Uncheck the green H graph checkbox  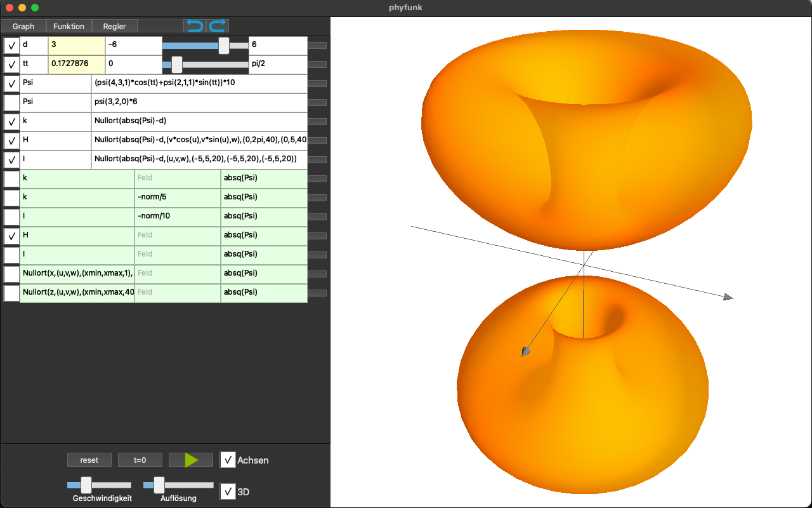point(11,236)
